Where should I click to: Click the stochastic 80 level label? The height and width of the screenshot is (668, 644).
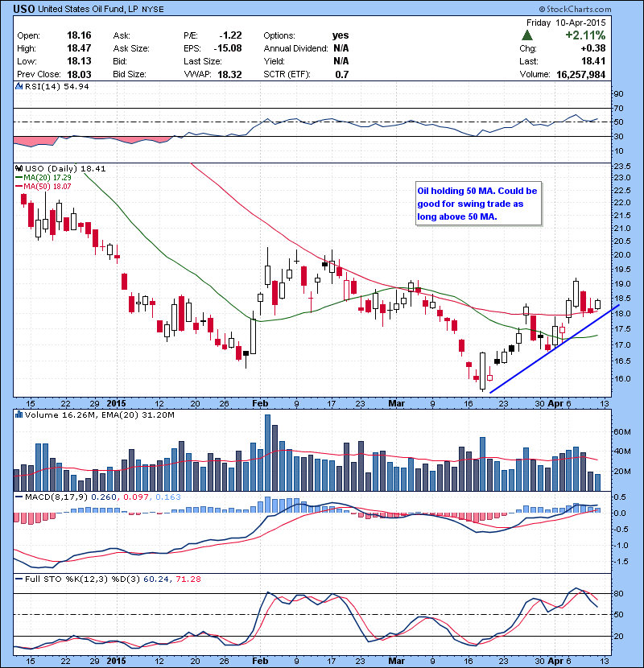tap(618, 593)
